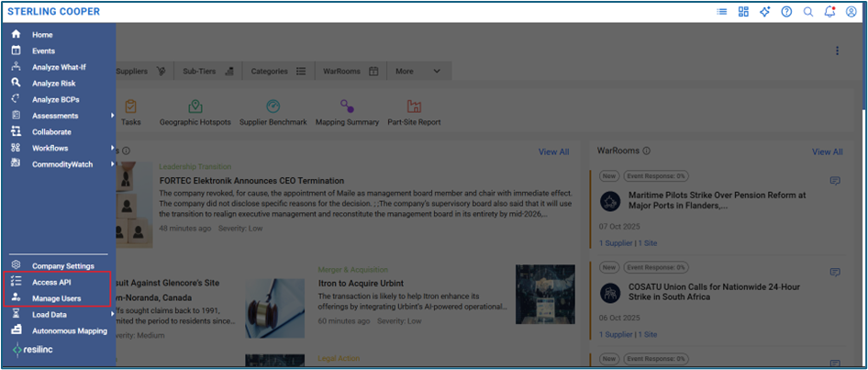The image size is (868, 370).
Task: Open Autonomous Mapping menu item
Action: click(x=70, y=331)
